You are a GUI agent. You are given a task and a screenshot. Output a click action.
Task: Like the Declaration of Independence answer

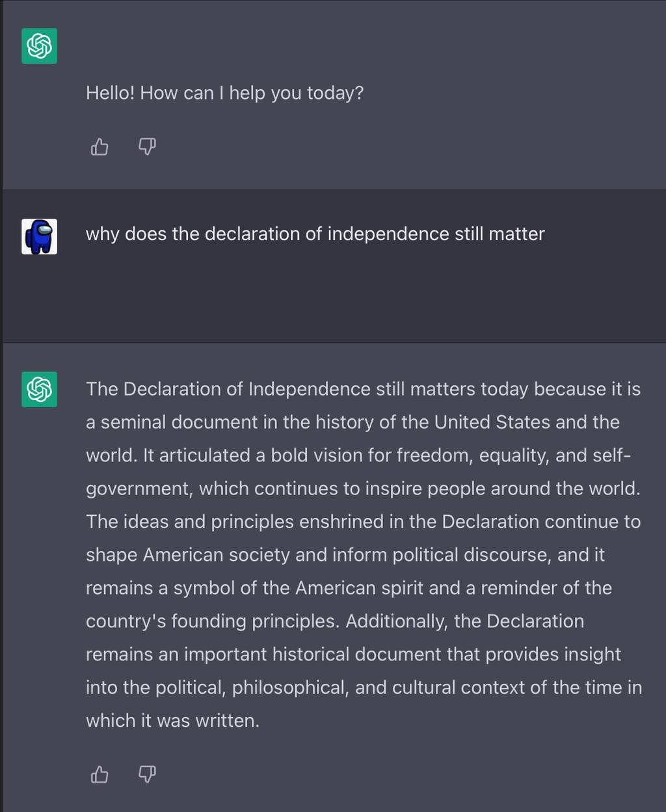100,774
